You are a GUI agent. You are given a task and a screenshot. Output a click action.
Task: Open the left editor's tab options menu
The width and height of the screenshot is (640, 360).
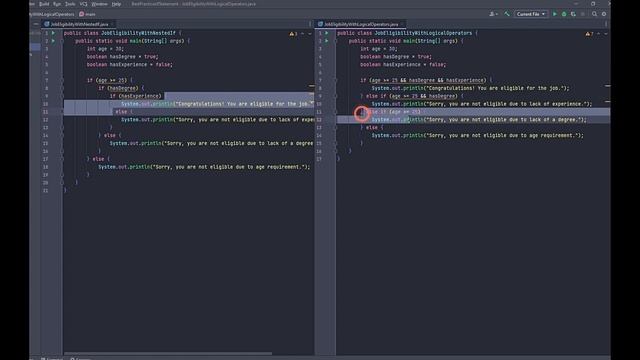(x=310, y=24)
